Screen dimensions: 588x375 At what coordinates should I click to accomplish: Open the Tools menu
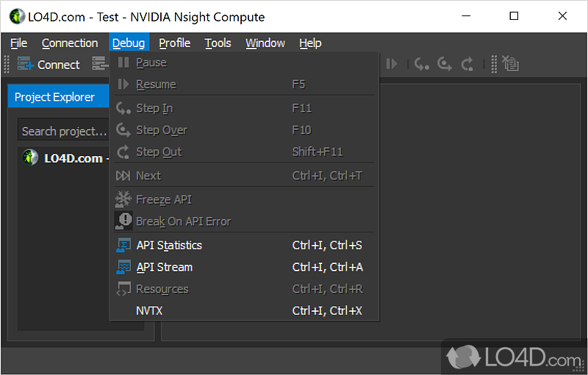218,43
